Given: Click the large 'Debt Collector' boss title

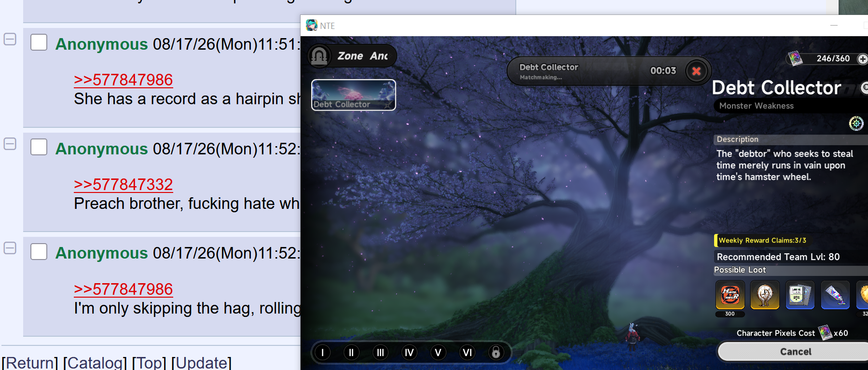Looking at the screenshot, I should [776, 88].
